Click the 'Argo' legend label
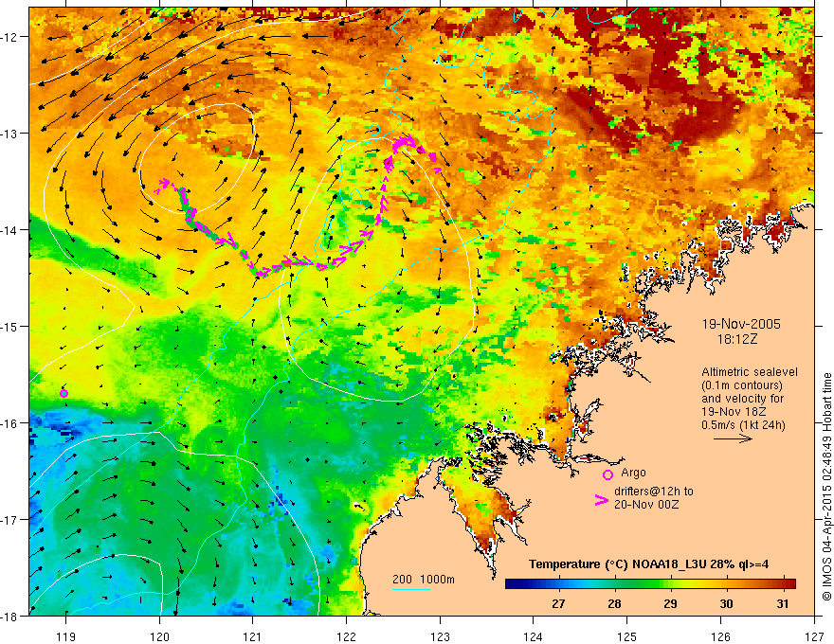This screenshot has height=644, width=834. coord(633,473)
